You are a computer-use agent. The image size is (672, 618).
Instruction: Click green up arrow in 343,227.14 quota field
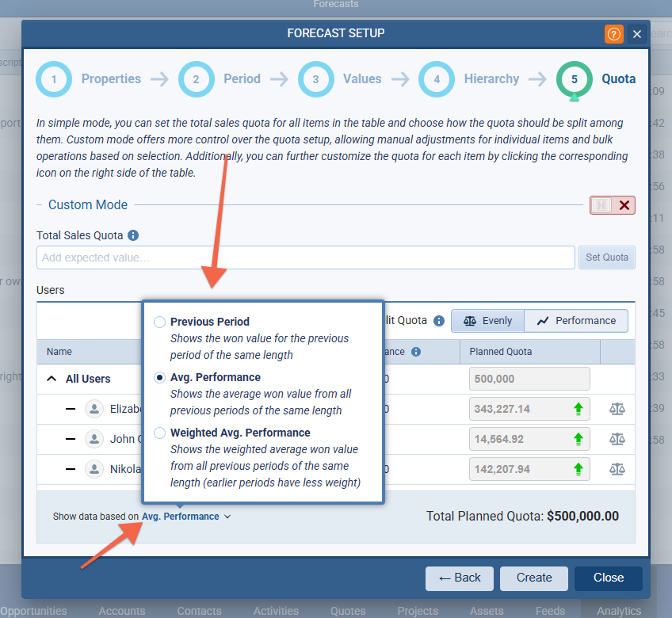578,409
